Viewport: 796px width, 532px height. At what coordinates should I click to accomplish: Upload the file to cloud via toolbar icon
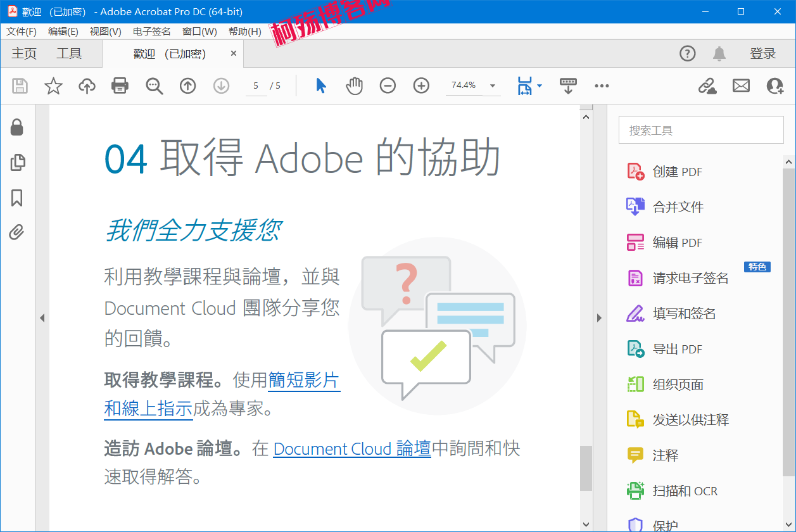87,85
